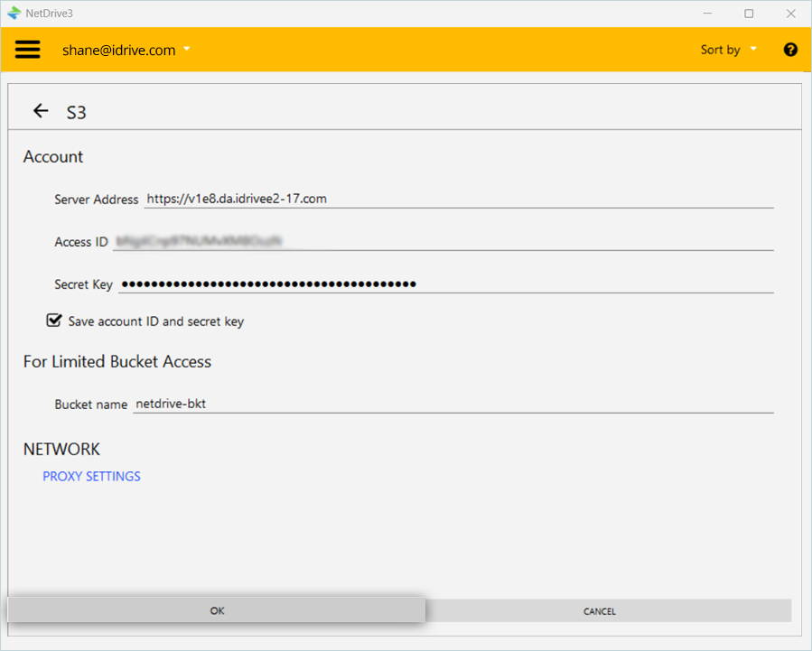
Task: Go back using the arrow beside S3
Action: 41,111
